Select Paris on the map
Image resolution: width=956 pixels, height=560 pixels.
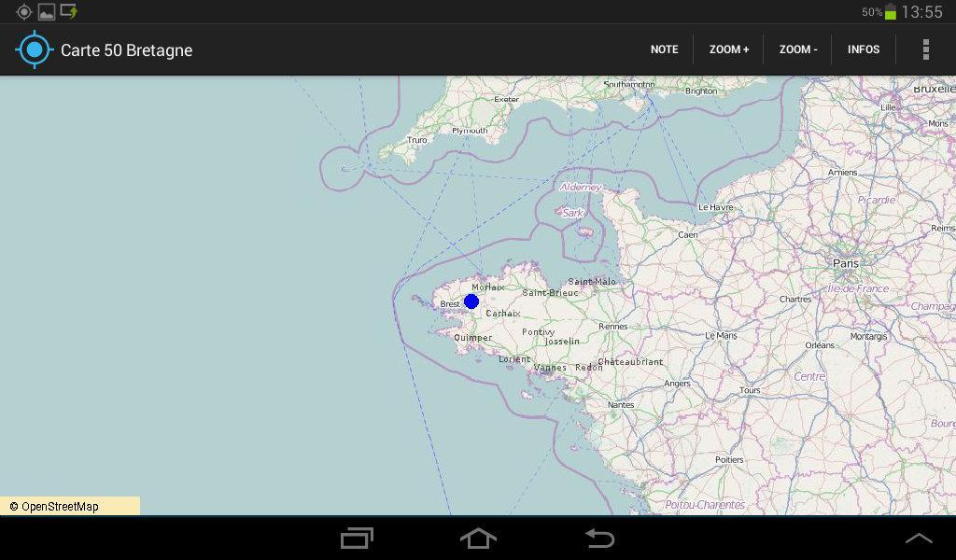click(844, 264)
